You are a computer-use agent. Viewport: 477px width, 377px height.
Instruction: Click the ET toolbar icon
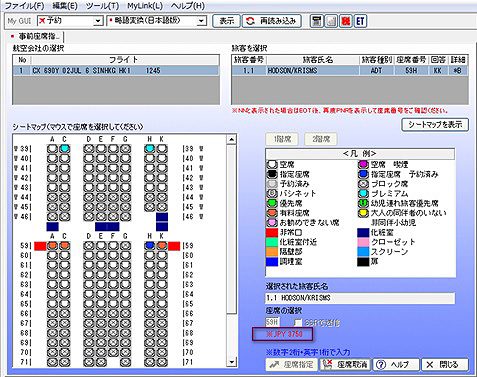360,21
